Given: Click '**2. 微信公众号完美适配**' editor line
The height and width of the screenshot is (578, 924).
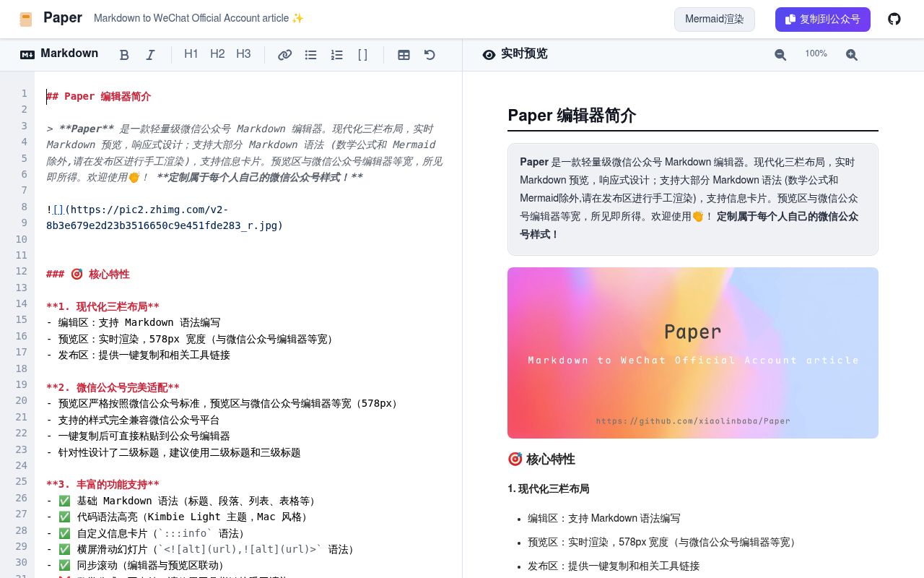Looking at the screenshot, I should click(113, 387).
